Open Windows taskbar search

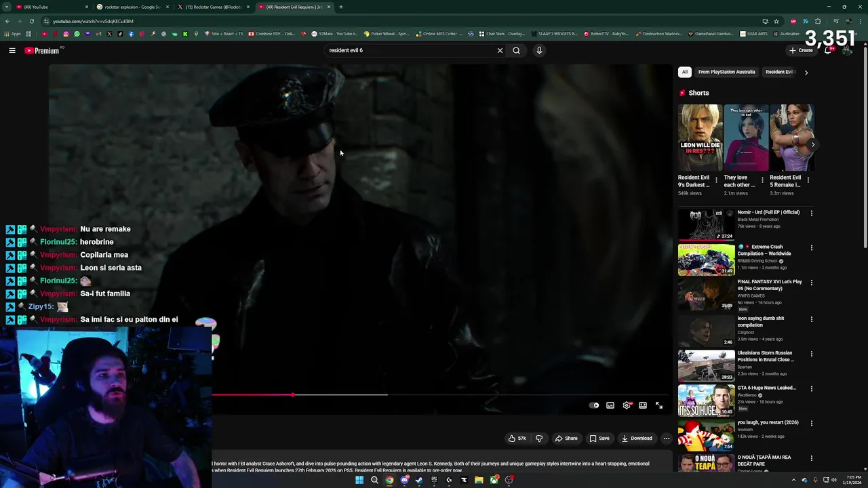click(374, 480)
